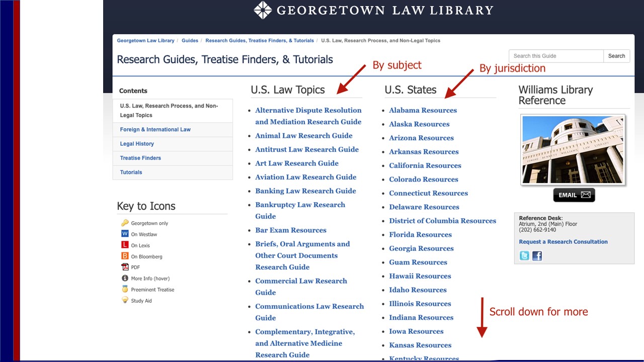The height and width of the screenshot is (362, 644).
Task: Open Foreign & International Law tab
Action: pyautogui.click(x=173, y=130)
